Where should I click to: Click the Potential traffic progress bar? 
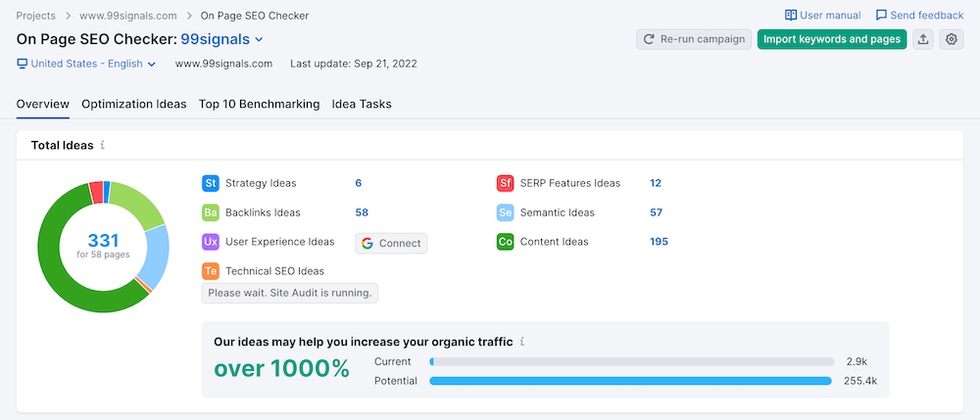click(x=630, y=381)
